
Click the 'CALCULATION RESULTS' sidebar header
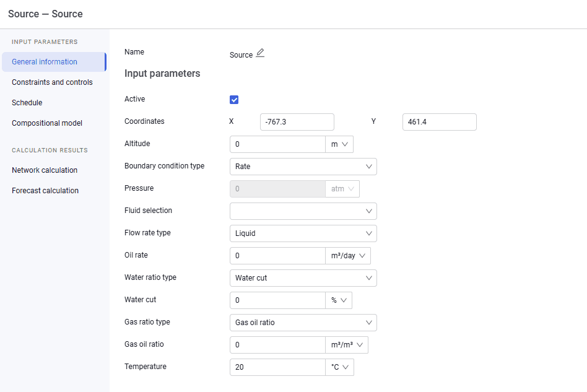(50, 150)
